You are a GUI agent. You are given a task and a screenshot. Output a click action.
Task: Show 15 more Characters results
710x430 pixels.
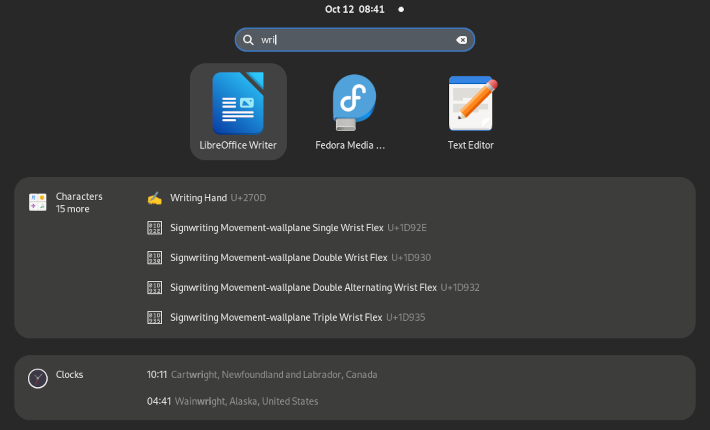click(x=73, y=209)
